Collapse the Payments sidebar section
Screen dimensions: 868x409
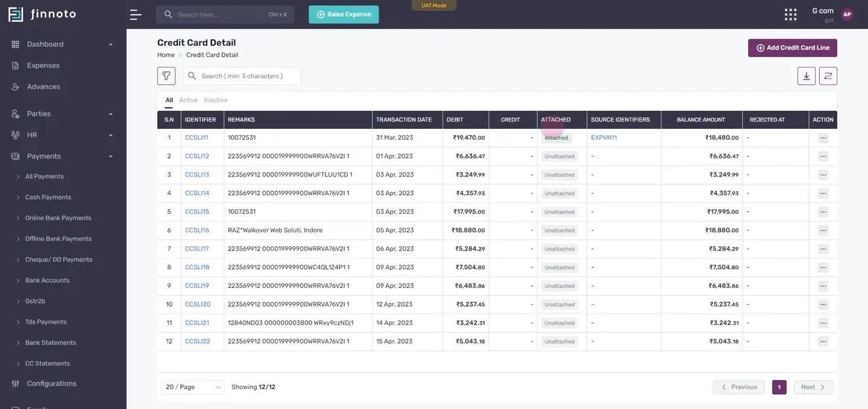(63, 156)
